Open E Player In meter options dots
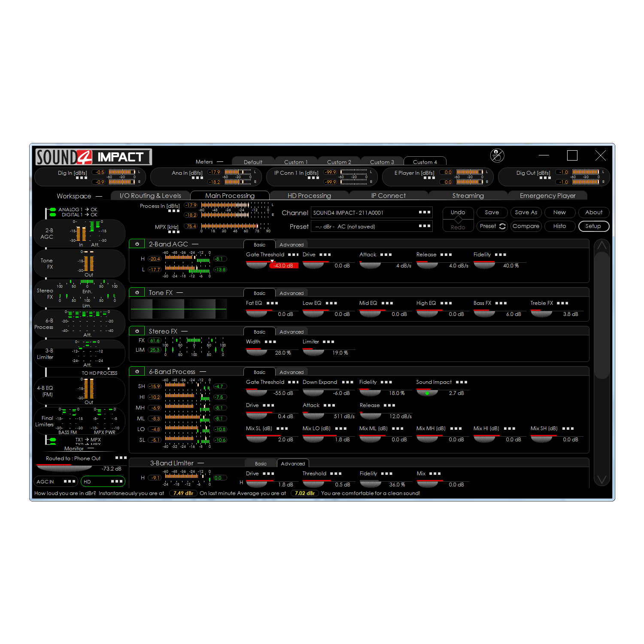Image resolution: width=644 pixels, height=644 pixels. (x=429, y=178)
